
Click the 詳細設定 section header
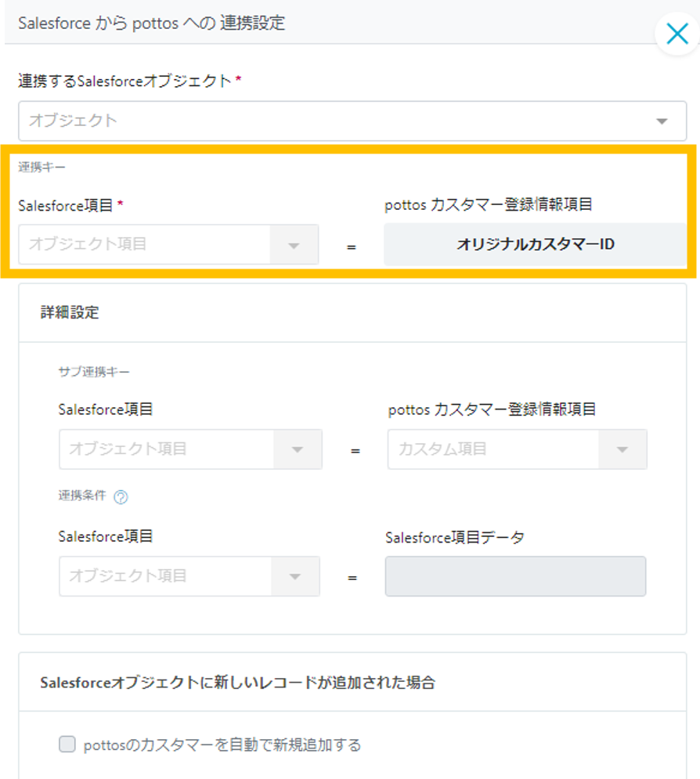pyautogui.click(x=352, y=312)
